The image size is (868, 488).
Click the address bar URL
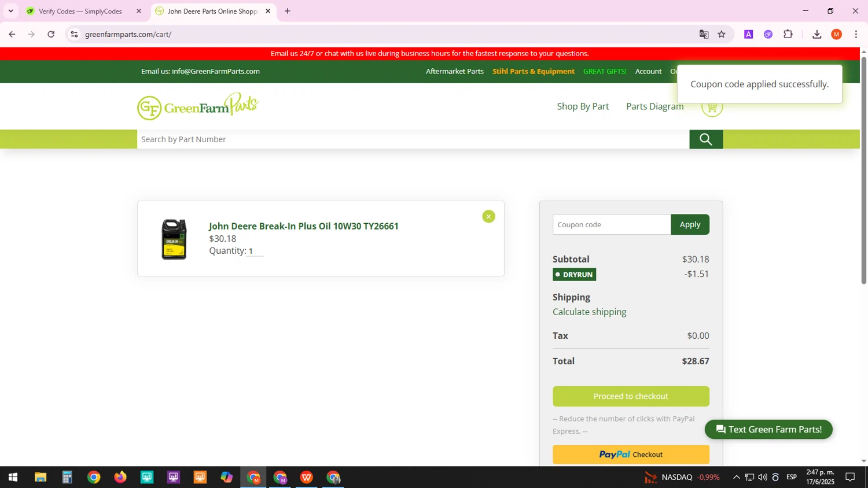tap(128, 34)
